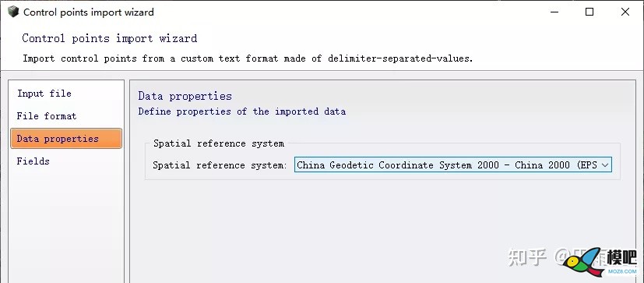The image size is (644, 283).
Task: Click the 知乎 watermark text
Action: coord(527,258)
